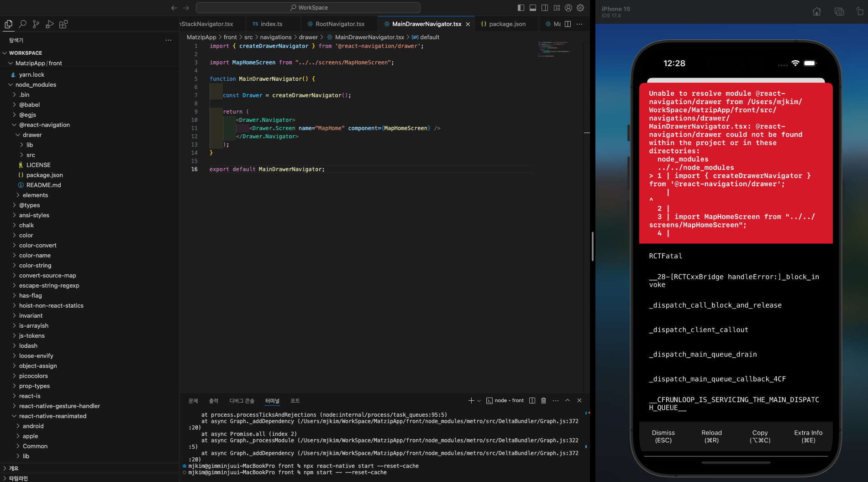
Task: Rotate the simulator device icon
Action: click(x=860, y=12)
